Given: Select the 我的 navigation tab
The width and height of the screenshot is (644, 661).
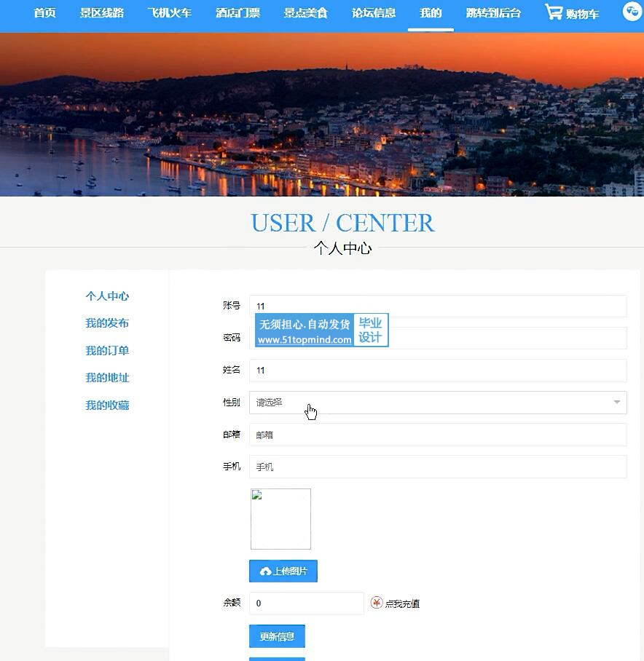Looking at the screenshot, I should pos(431,13).
